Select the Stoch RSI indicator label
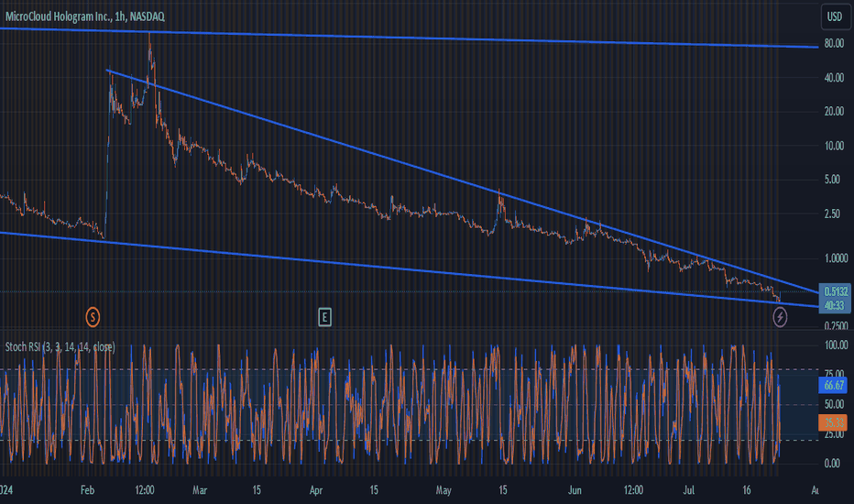Screen dimensions: 854x504 click(60, 347)
